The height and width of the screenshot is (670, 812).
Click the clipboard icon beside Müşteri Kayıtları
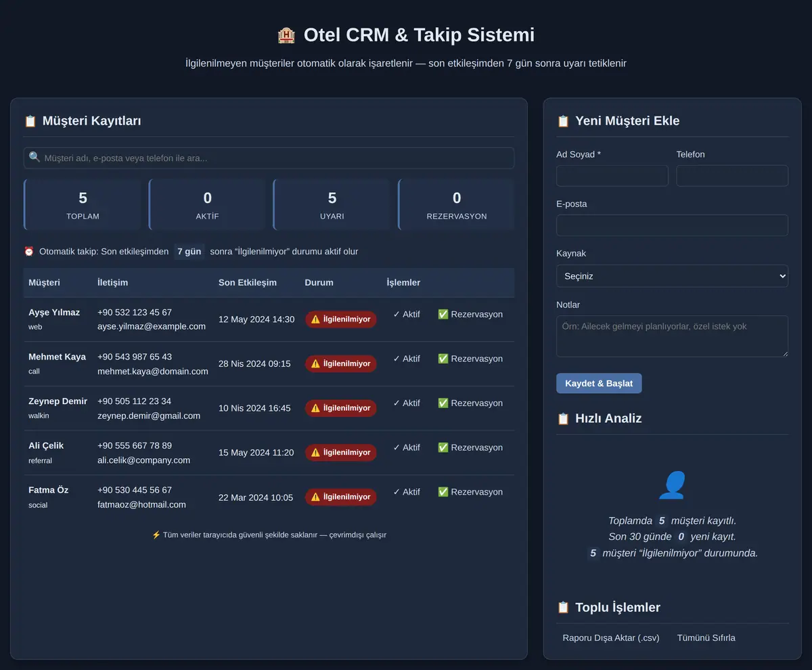[30, 121]
